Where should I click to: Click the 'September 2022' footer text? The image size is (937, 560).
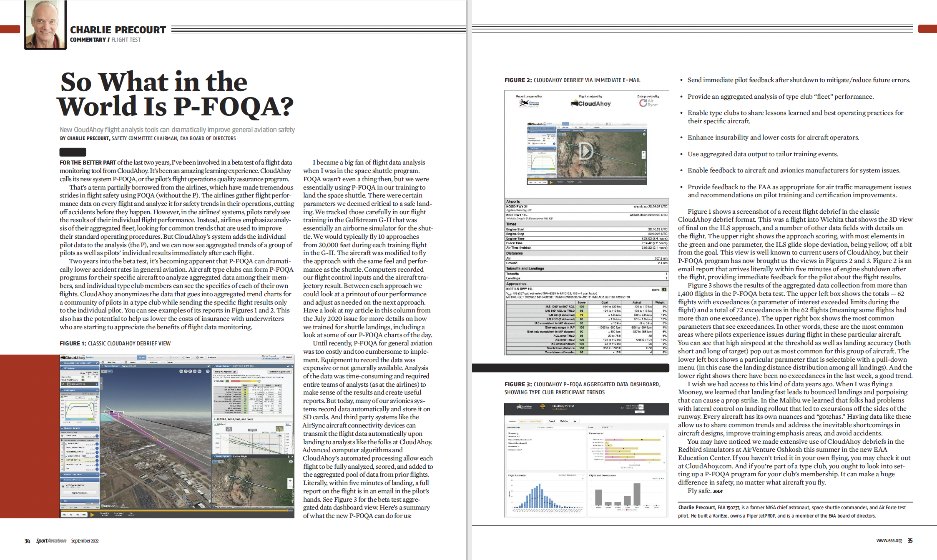[85, 541]
